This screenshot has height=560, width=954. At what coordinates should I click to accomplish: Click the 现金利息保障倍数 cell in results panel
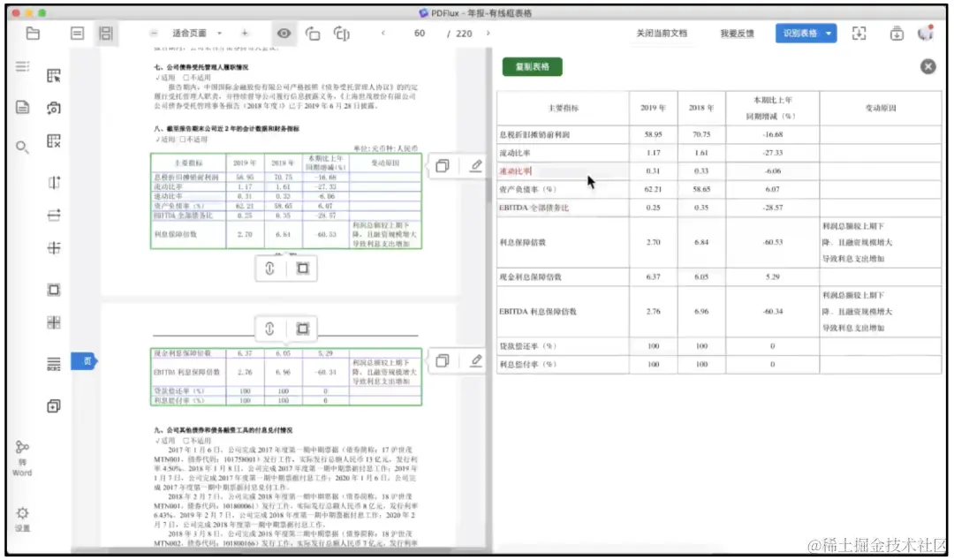pos(564,277)
